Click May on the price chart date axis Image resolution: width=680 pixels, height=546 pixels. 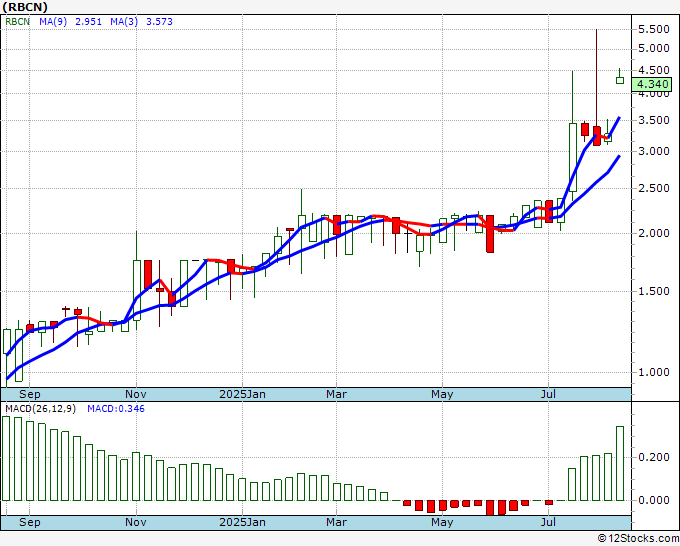click(x=442, y=394)
